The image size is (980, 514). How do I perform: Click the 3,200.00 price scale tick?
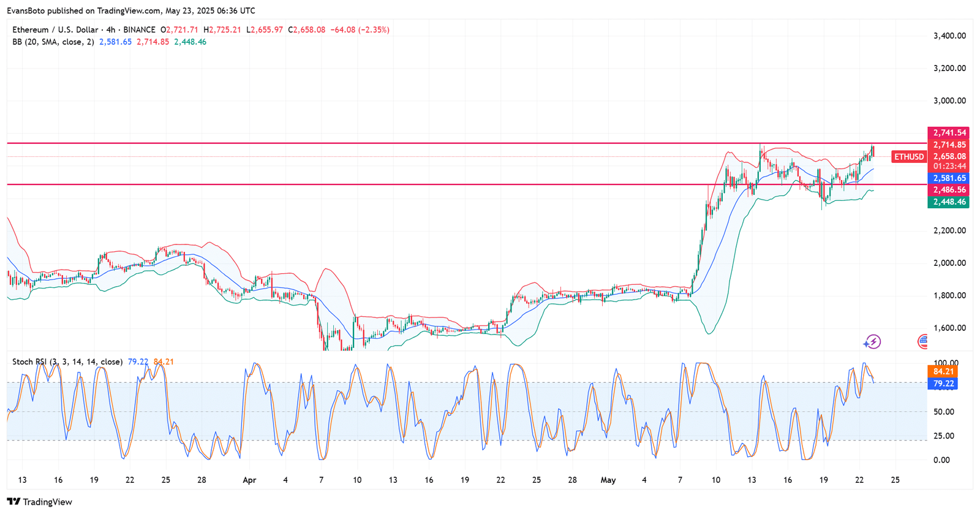click(949, 68)
